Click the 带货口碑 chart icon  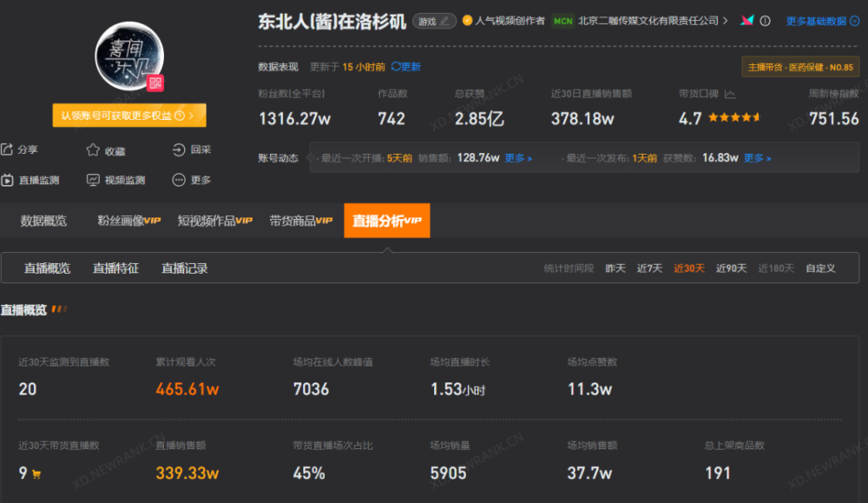click(x=730, y=94)
